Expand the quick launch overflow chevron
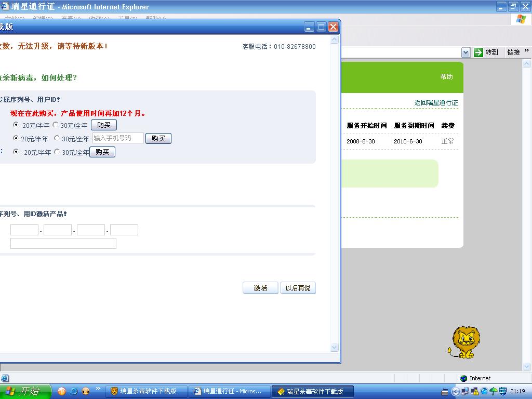 [x=98, y=389]
